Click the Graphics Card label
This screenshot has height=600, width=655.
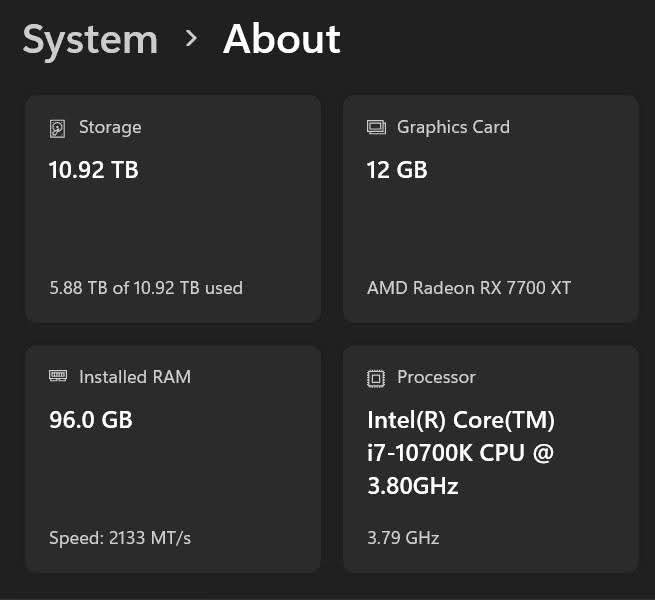pyautogui.click(x=453, y=127)
